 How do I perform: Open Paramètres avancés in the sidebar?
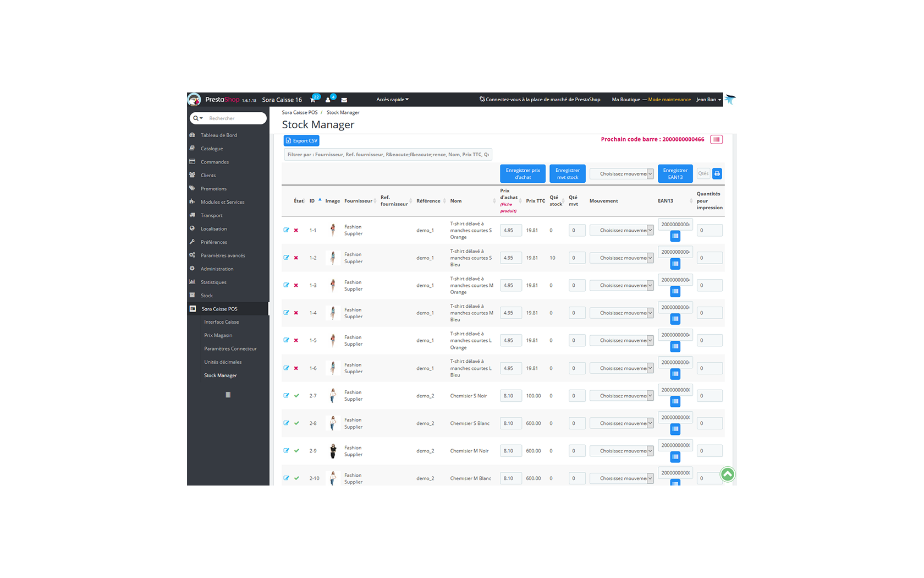pyautogui.click(x=223, y=255)
